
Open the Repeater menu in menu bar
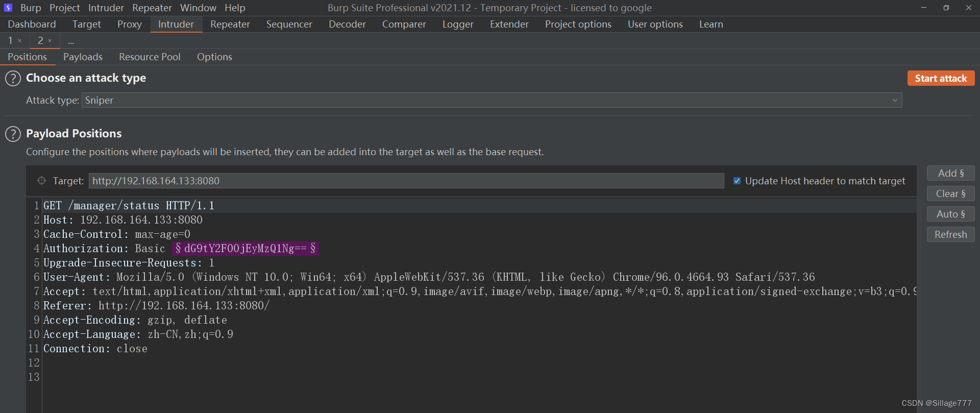pyautogui.click(x=152, y=8)
